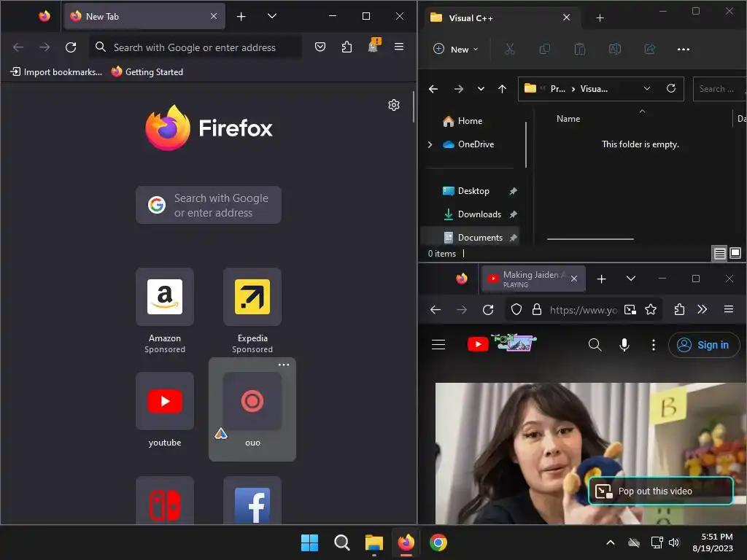747x560 pixels.
Task: Focus the Google search box on New Tab
Action: (208, 205)
